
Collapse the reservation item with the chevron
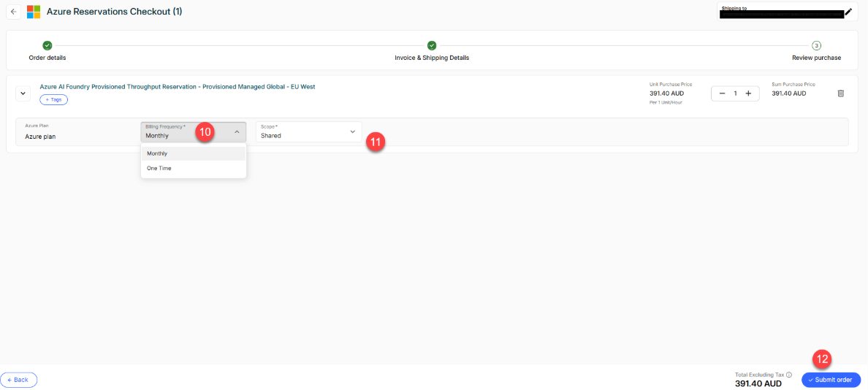[x=23, y=93]
